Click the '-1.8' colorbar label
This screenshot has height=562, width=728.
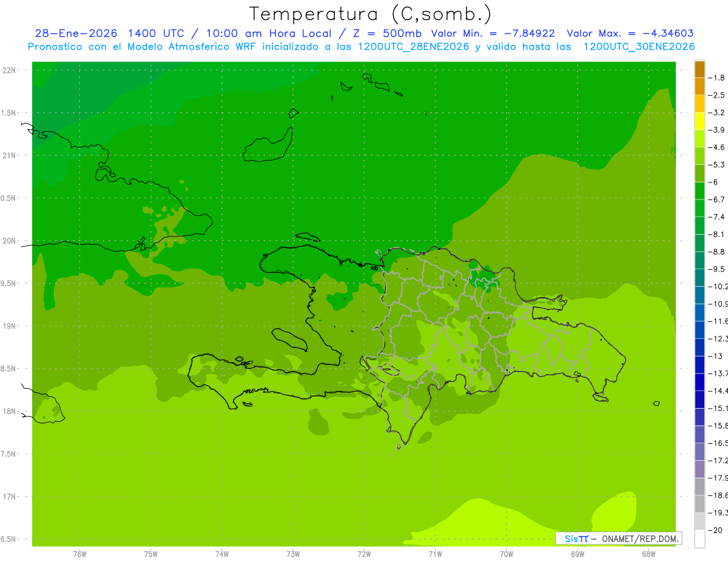point(718,78)
